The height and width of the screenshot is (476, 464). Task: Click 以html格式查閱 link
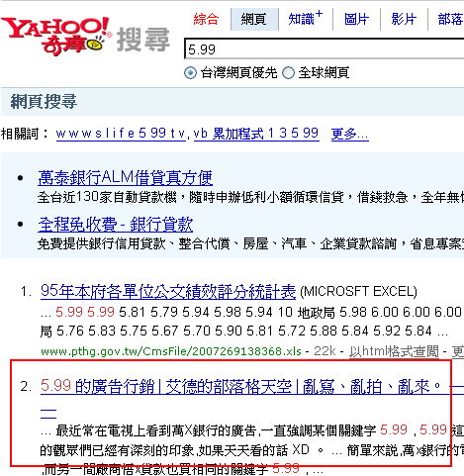394,351
